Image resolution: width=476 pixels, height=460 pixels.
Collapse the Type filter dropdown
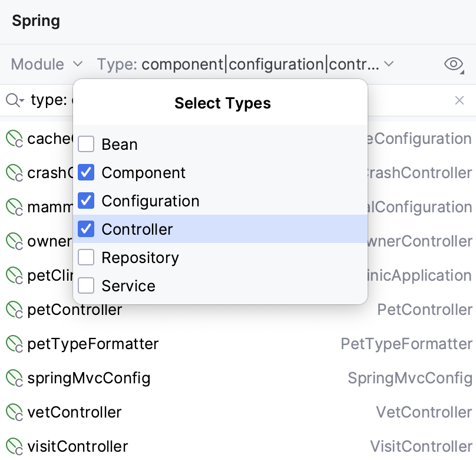[x=245, y=64]
